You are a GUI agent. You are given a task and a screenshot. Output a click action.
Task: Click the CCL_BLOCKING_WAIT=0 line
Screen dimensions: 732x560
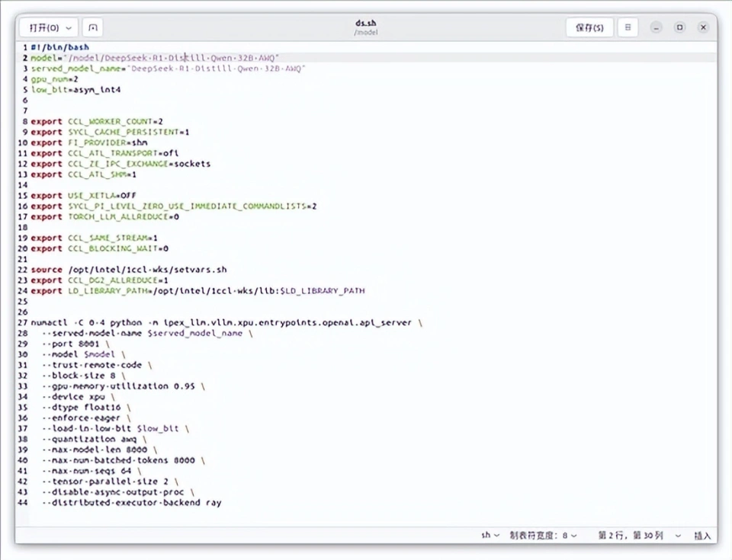[99, 248]
